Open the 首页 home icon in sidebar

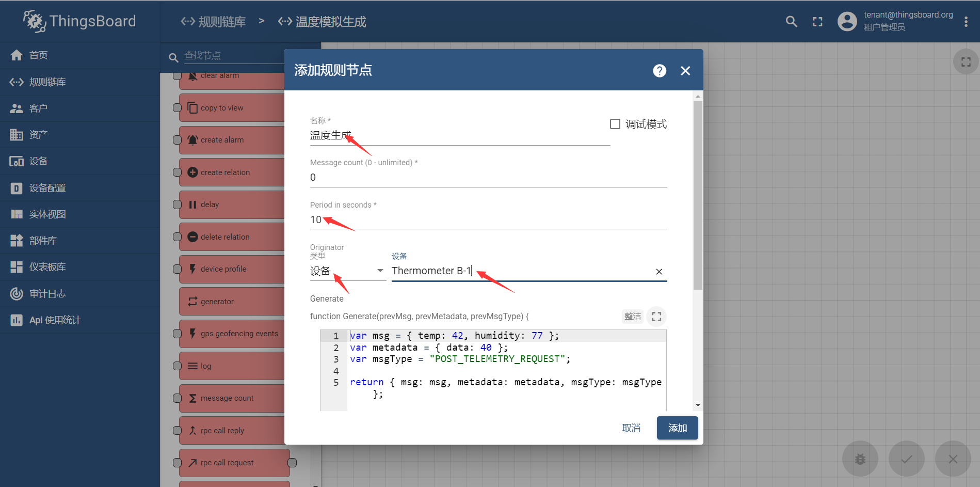[17, 55]
